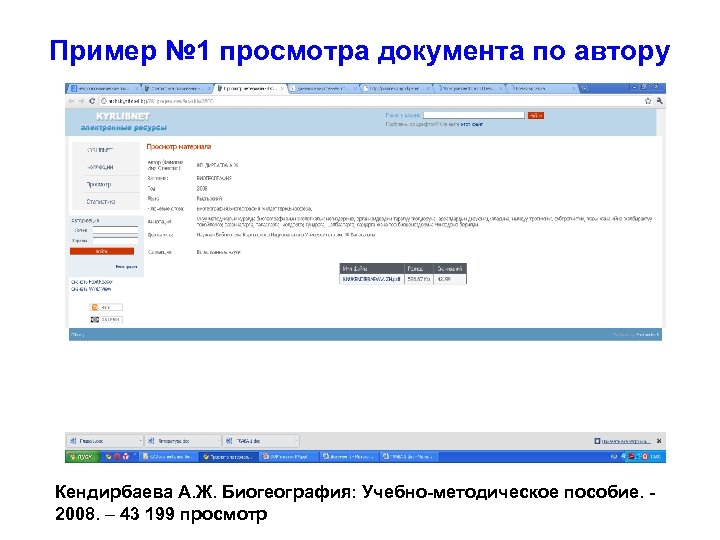720x540 pixels.
Task: Open a new browser tab with the plus button
Action: pos(585,88)
